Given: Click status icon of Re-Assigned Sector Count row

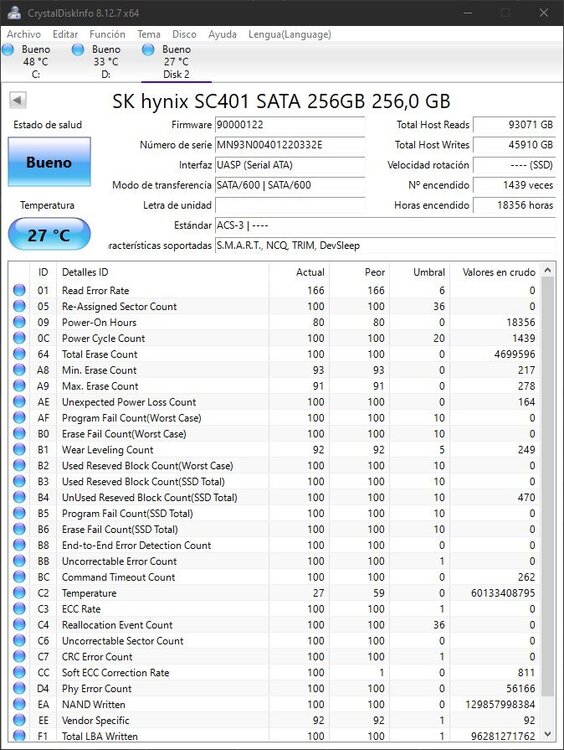Looking at the screenshot, I should point(19,306).
